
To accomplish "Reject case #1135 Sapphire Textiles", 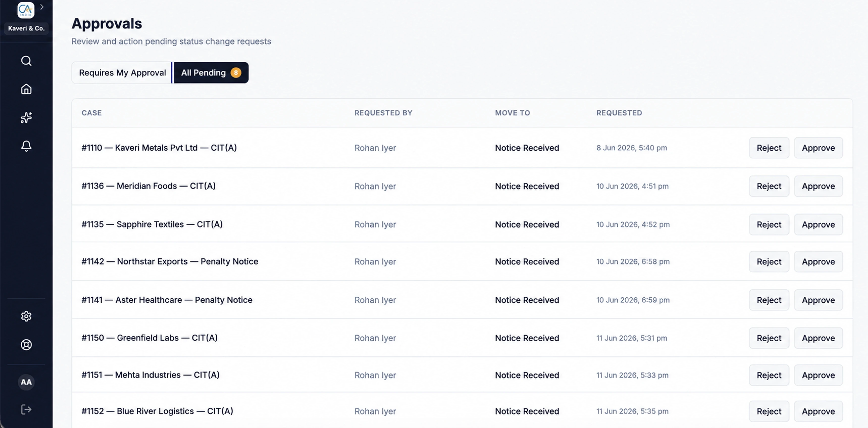I will pos(769,225).
